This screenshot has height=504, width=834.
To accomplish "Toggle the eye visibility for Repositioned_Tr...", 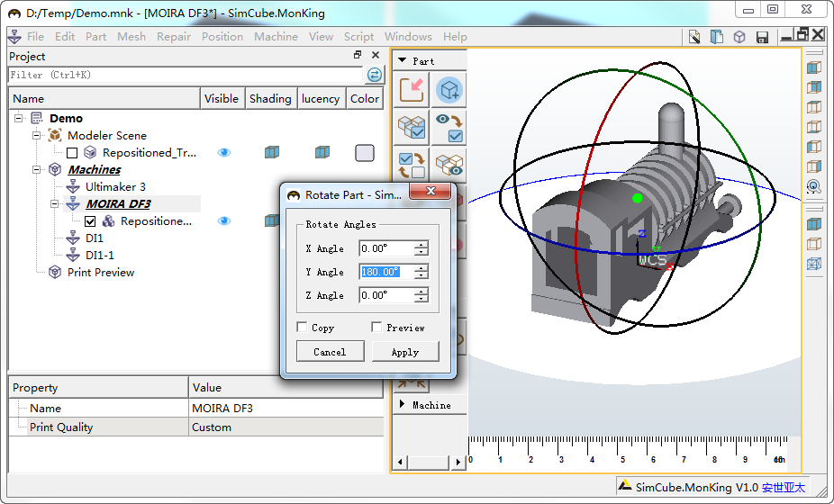I will click(x=224, y=153).
